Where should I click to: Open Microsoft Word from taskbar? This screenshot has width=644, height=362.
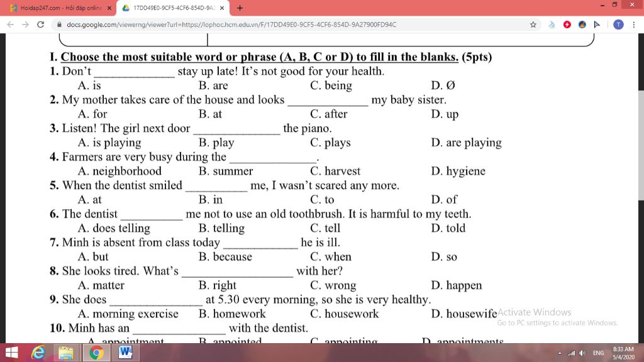[125, 353]
